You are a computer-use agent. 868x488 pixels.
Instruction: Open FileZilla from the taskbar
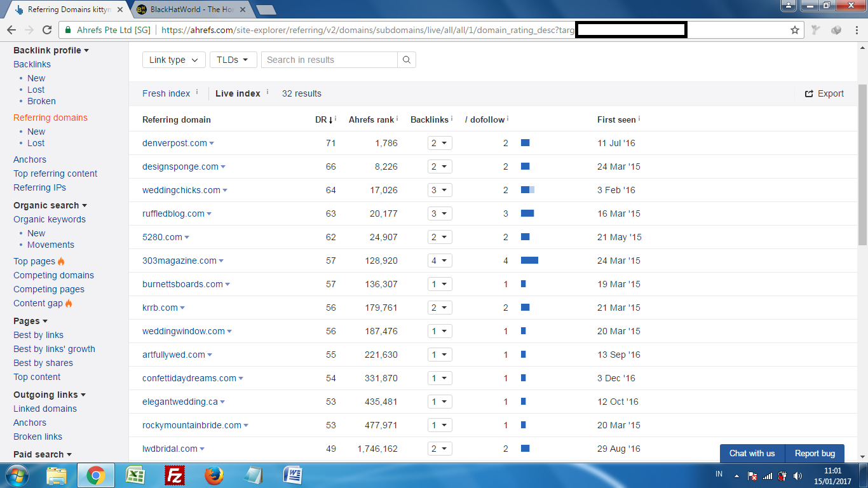(x=173, y=475)
